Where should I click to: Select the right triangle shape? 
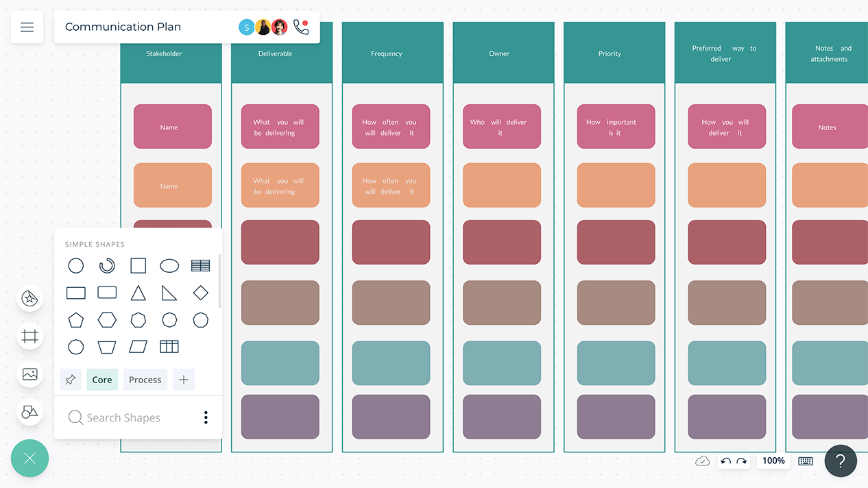pos(169,293)
